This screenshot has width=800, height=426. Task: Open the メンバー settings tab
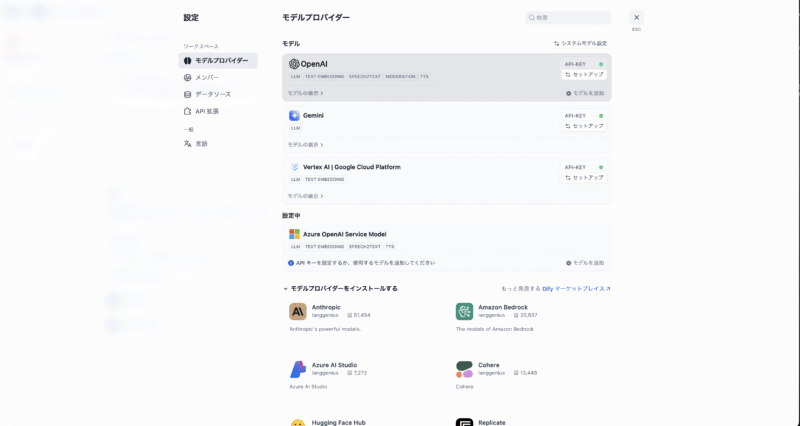coord(207,77)
